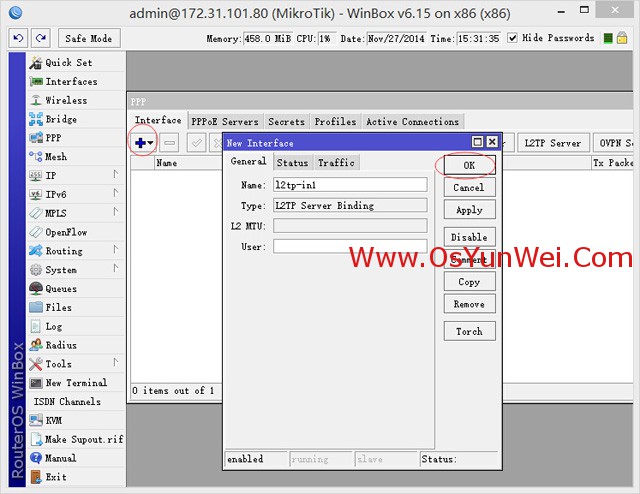This screenshot has width=640, height=494.
Task: Maximize the New Interface dialog
Action: coord(477,142)
